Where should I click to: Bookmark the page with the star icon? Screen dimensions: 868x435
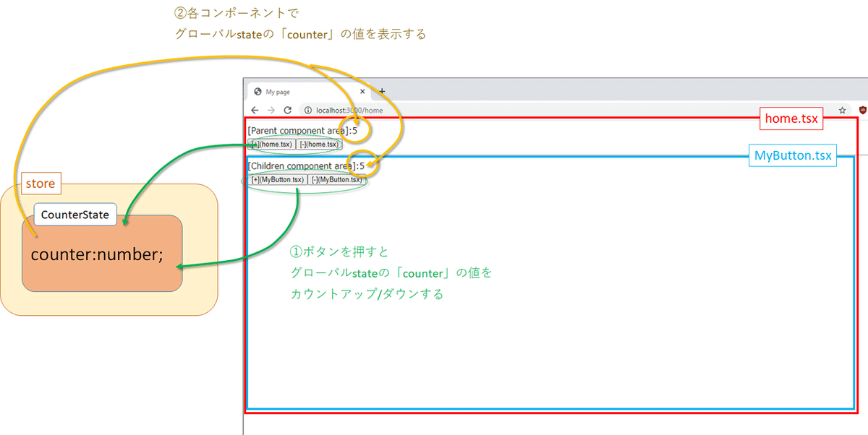click(x=842, y=111)
